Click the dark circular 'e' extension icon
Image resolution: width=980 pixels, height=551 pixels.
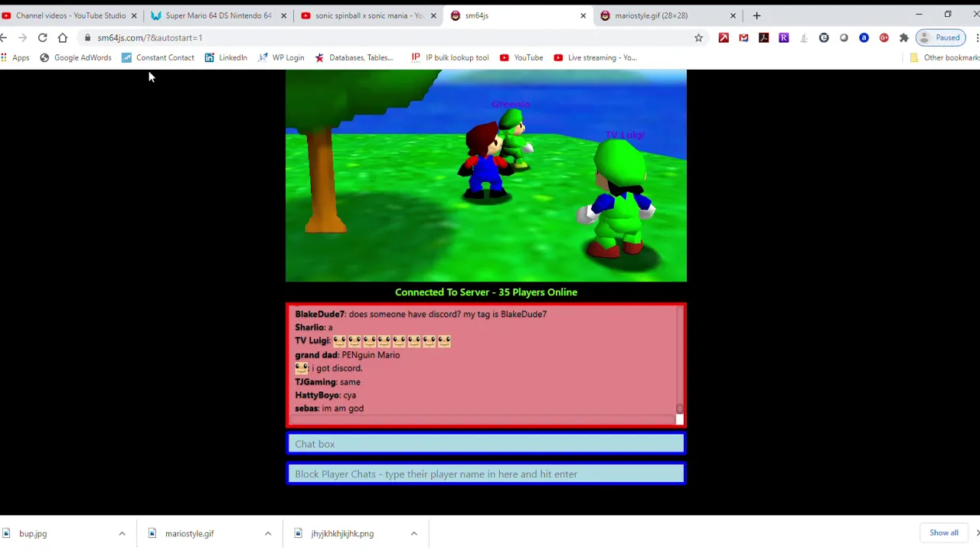pos(824,37)
